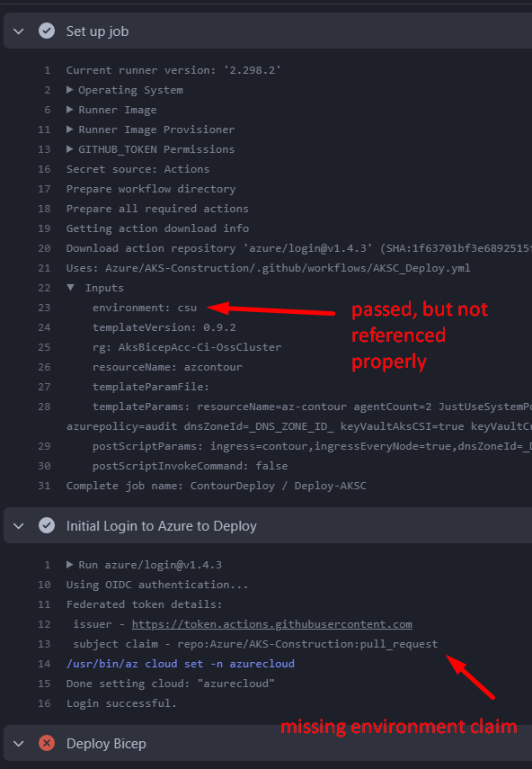The height and width of the screenshot is (769, 532).
Task: Click the green check icon on Set up job
Action: click(x=48, y=30)
